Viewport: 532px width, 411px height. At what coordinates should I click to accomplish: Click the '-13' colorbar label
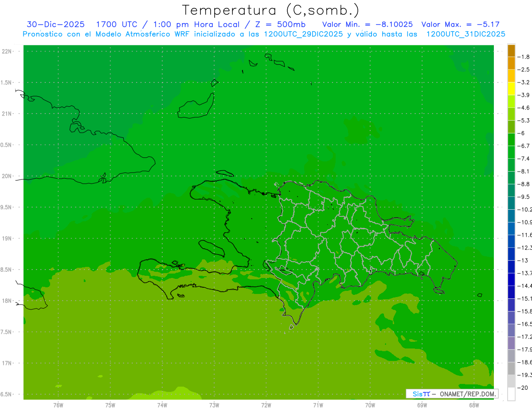coord(523,260)
